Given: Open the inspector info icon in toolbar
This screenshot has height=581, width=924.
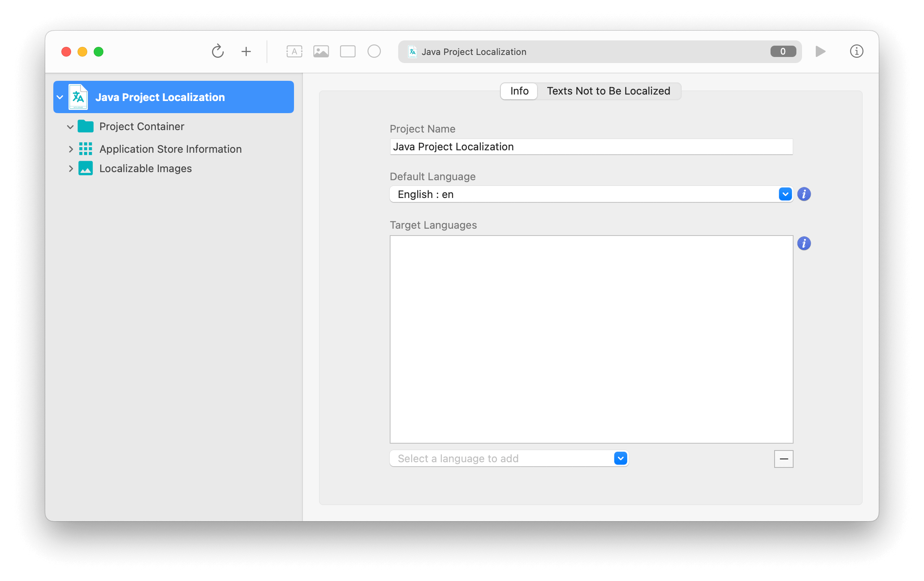Looking at the screenshot, I should point(857,51).
